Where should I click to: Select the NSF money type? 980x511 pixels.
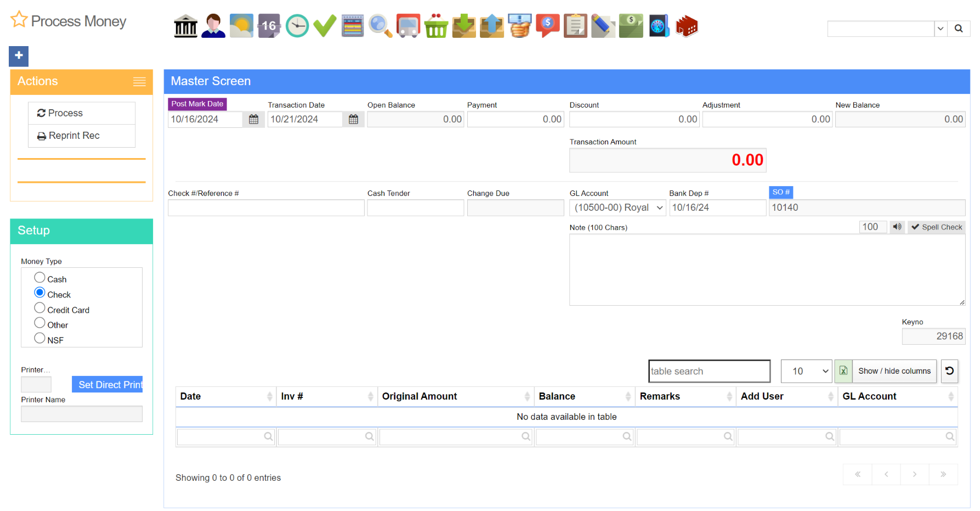[39, 338]
